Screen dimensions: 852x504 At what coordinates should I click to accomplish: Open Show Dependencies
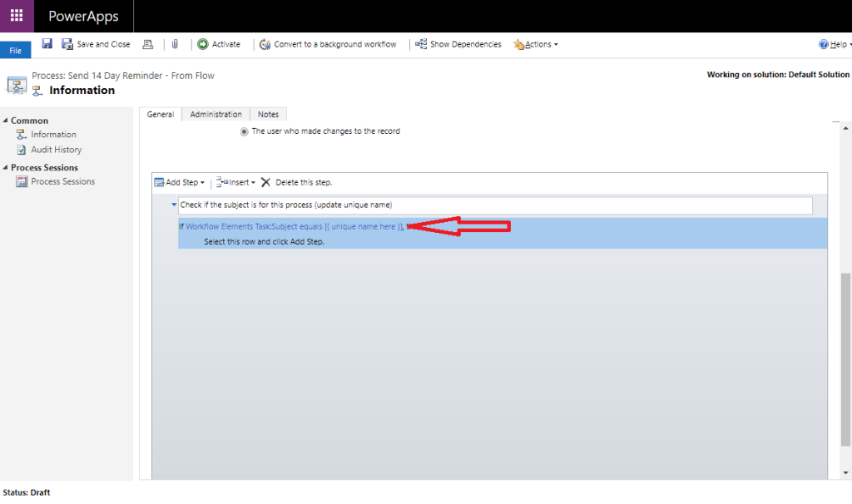coord(458,43)
